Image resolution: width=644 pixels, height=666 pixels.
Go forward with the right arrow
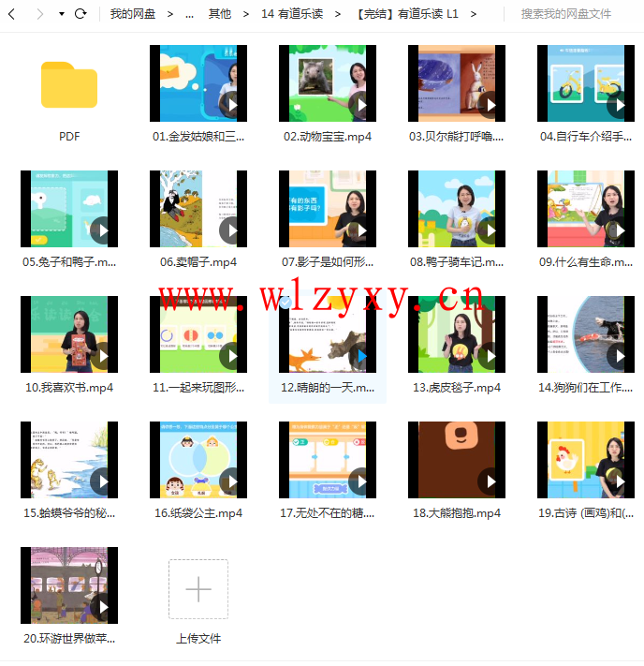point(40,14)
